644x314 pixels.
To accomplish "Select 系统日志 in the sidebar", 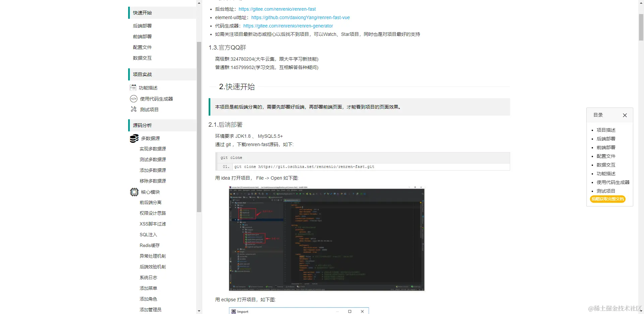I will pos(148,277).
